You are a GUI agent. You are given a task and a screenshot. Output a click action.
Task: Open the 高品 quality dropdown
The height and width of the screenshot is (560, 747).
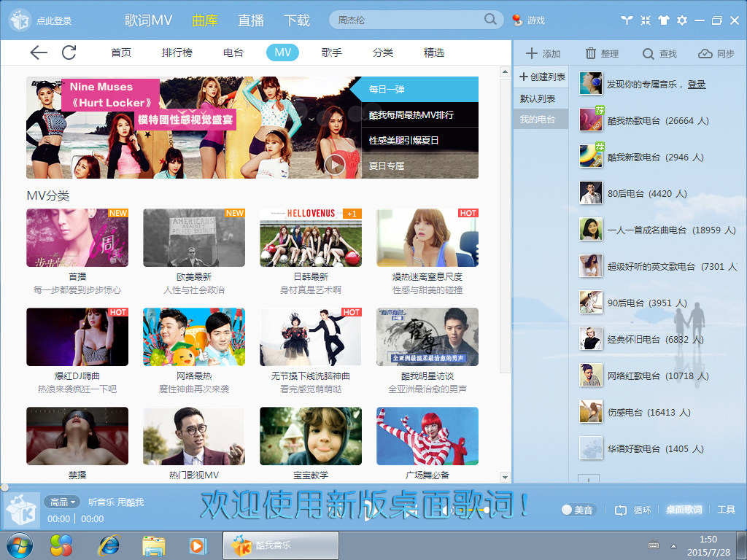tap(62, 502)
